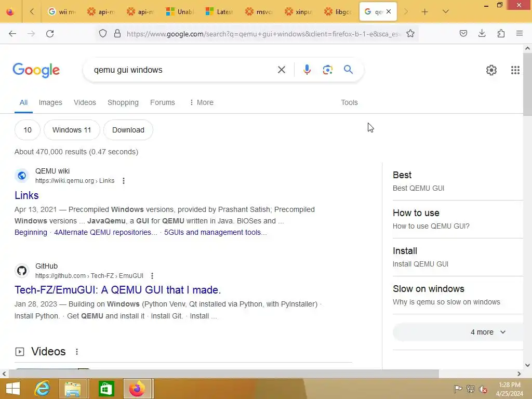Open File Explorer from the taskbar
The height and width of the screenshot is (399, 532).
coord(73,389)
